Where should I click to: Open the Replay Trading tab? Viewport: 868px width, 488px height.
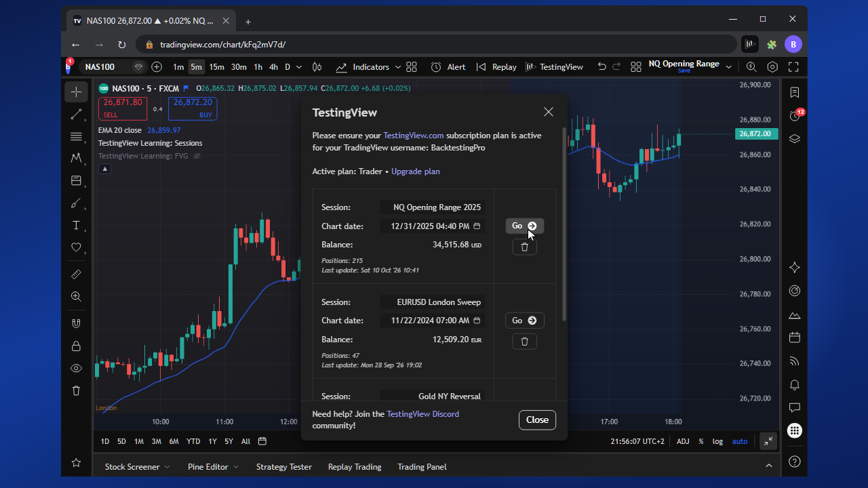point(355,467)
